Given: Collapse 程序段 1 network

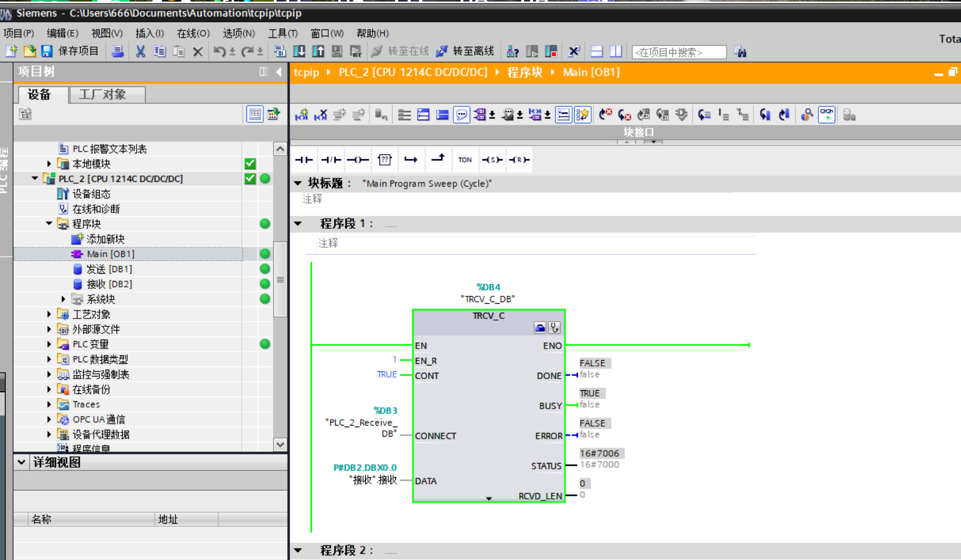Looking at the screenshot, I should point(298,224).
